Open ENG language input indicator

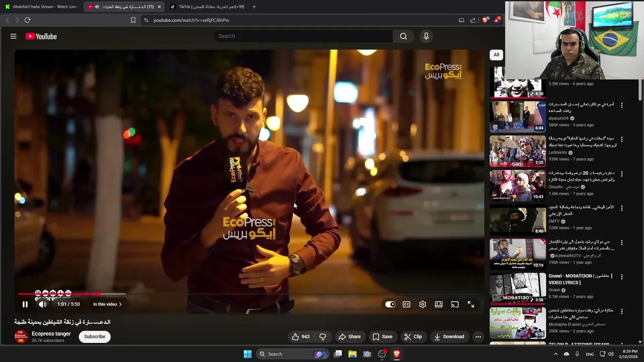pos(590,354)
